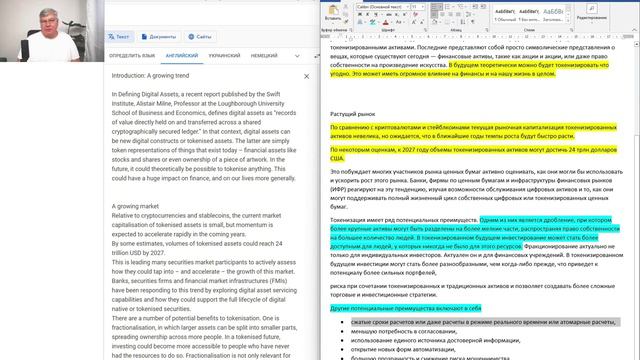Open Text Effects in Word font group
640x360 pixels.
(x=360, y=22)
